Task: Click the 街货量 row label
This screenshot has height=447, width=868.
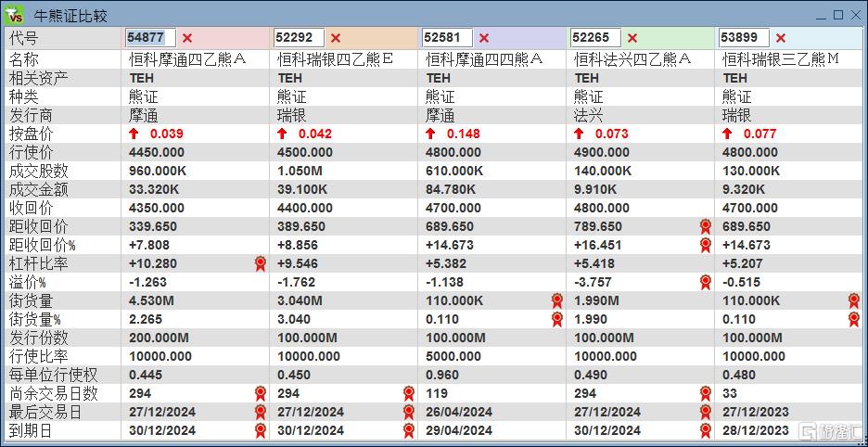Action: [x=31, y=300]
